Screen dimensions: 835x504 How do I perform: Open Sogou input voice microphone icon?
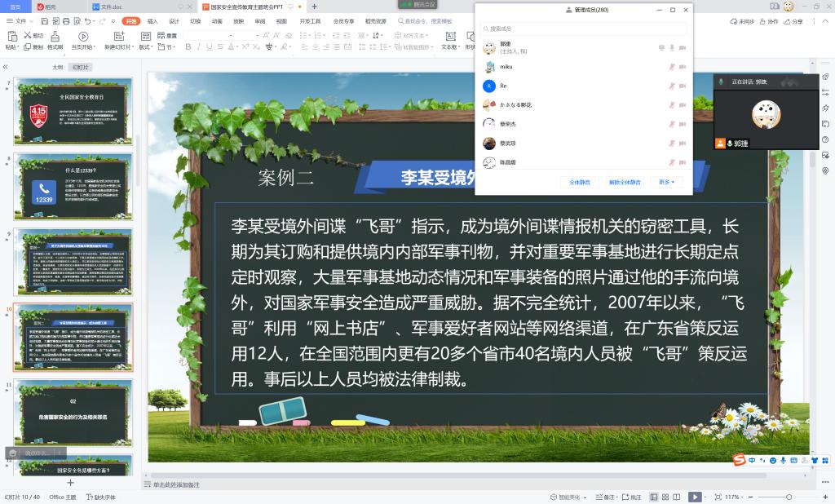tap(783, 461)
